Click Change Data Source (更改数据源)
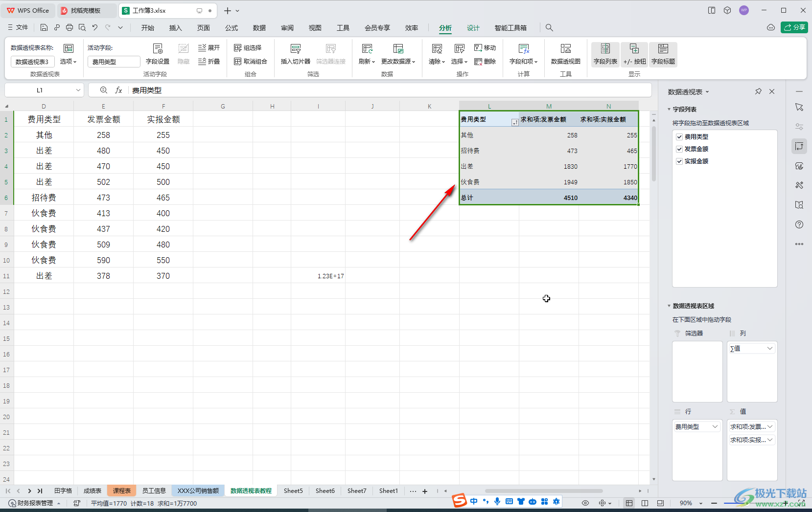The image size is (812, 512). [398, 54]
